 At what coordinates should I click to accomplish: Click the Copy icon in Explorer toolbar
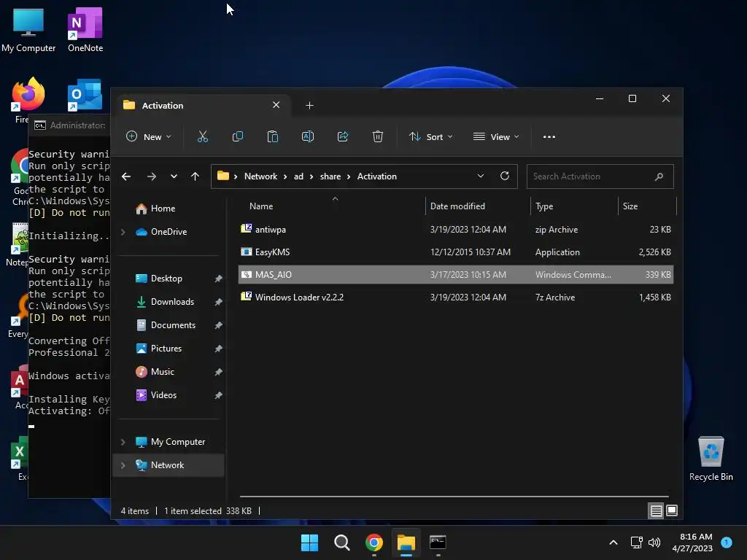(237, 136)
